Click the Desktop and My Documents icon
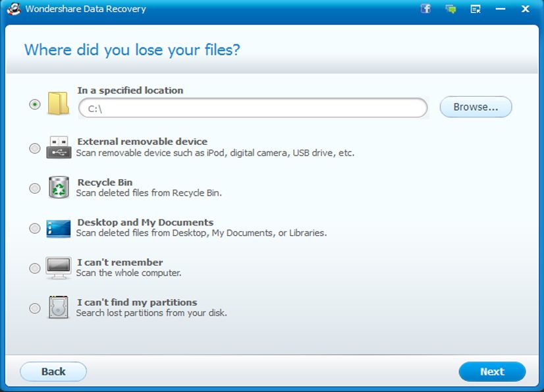 point(58,228)
